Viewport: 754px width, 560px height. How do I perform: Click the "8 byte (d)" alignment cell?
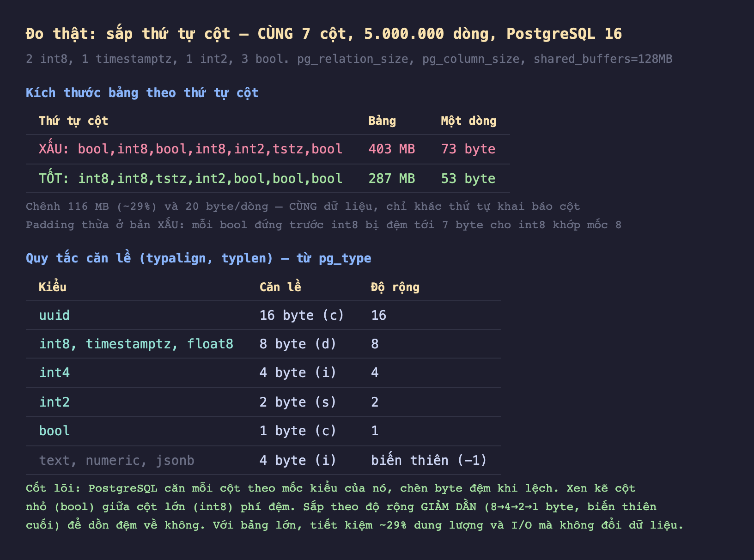pyautogui.click(x=298, y=344)
